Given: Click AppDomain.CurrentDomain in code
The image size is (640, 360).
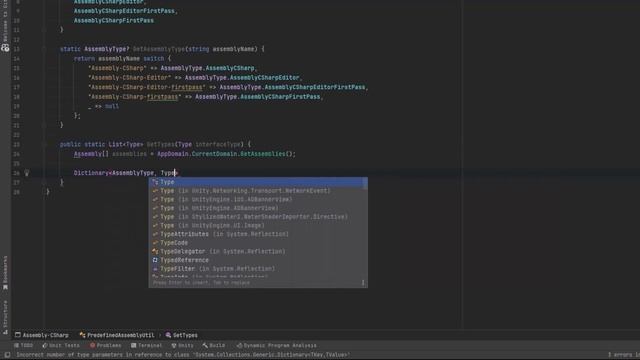Looking at the screenshot, I should pos(197,154).
